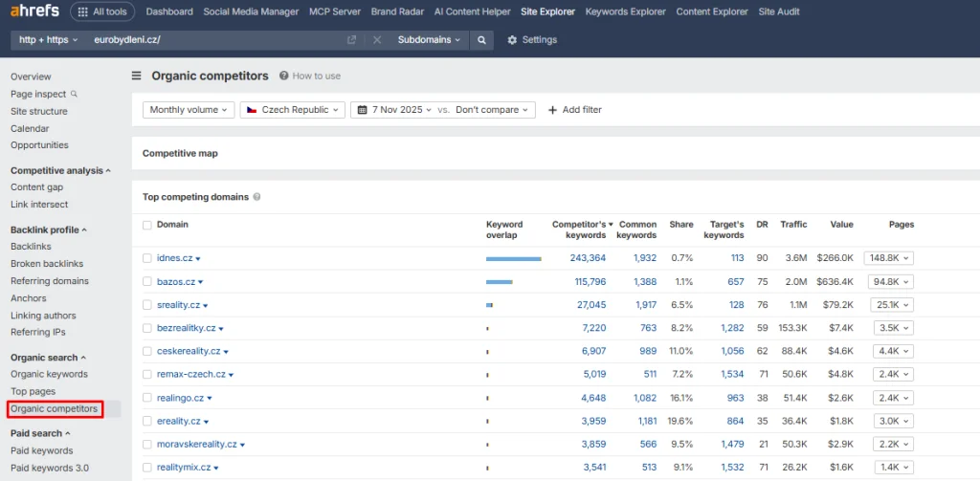980x481 pixels.
Task: Open Organic keywords in the sidebar
Action: (50, 374)
